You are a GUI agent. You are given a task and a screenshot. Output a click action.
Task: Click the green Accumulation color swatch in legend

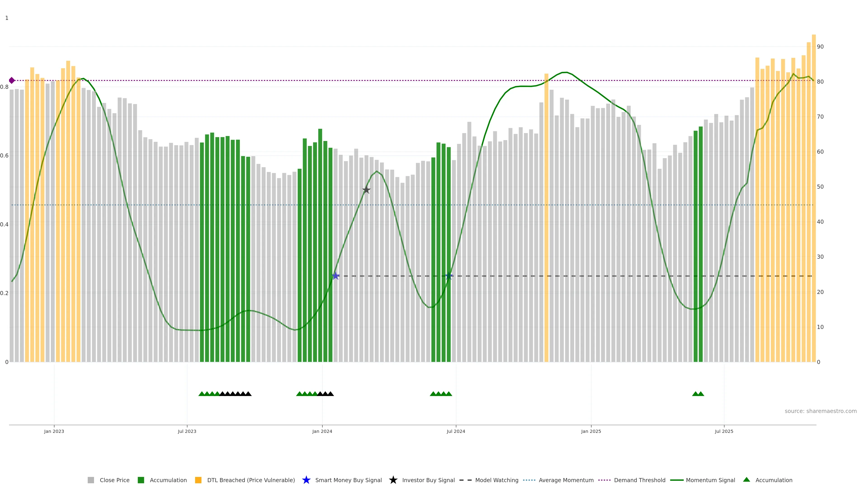pyautogui.click(x=141, y=480)
